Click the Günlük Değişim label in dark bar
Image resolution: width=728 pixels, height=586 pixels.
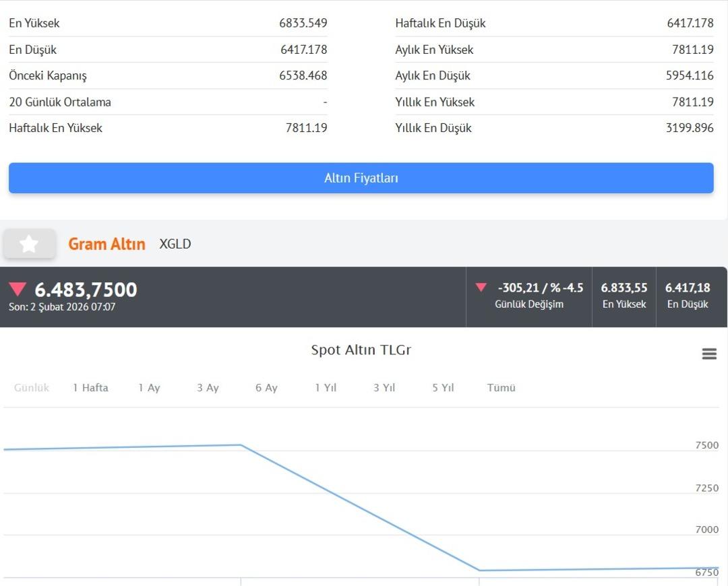(x=529, y=304)
